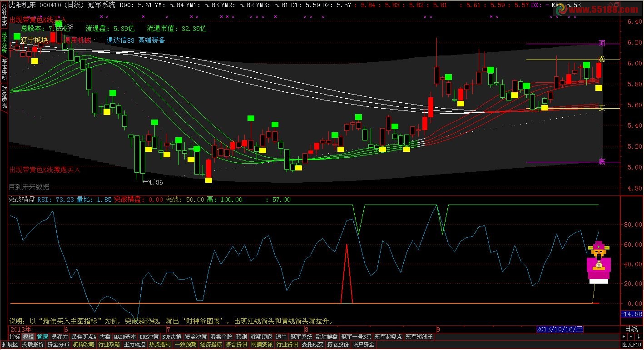Open the 扩展区 panel toggle
The height and width of the screenshot is (350, 644).
pyautogui.click(x=10, y=345)
